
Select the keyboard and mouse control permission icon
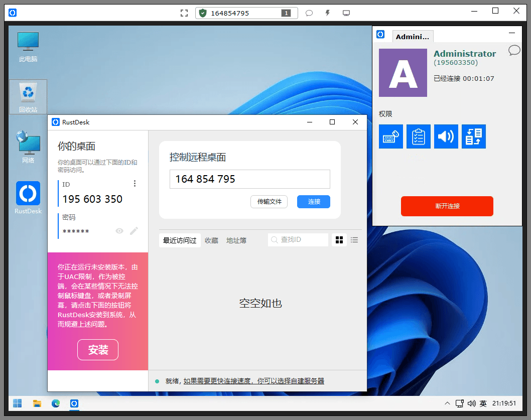pyautogui.click(x=391, y=136)
